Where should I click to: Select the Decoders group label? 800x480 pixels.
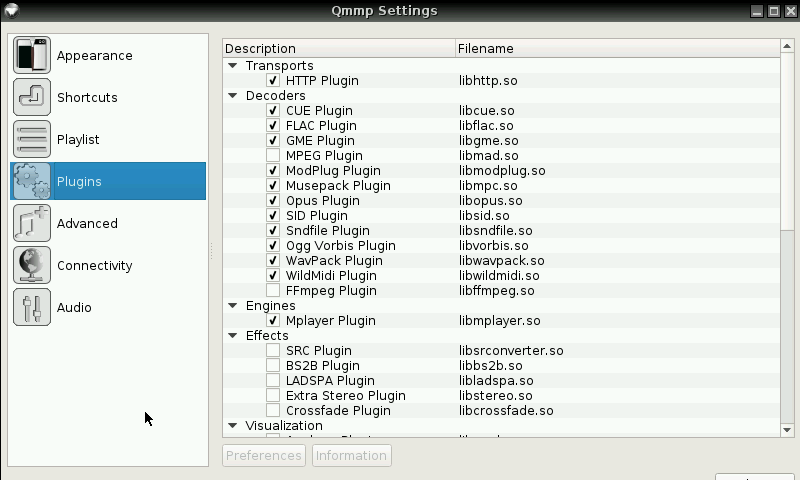tap(276, 96)
